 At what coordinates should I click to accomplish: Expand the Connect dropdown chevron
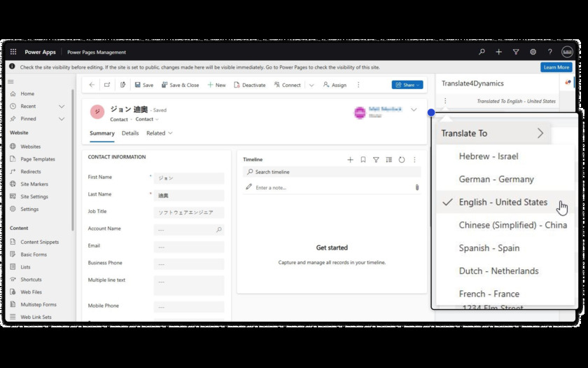click(311, 86)
